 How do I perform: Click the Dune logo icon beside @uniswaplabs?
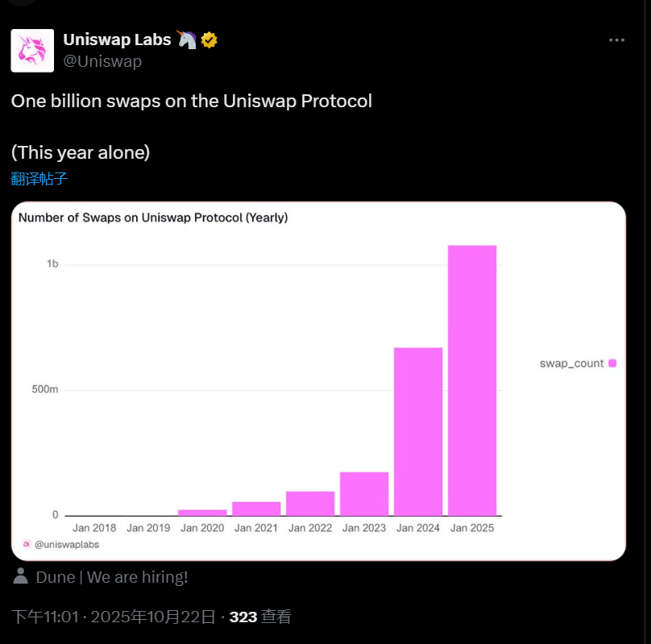click(27, 544)
